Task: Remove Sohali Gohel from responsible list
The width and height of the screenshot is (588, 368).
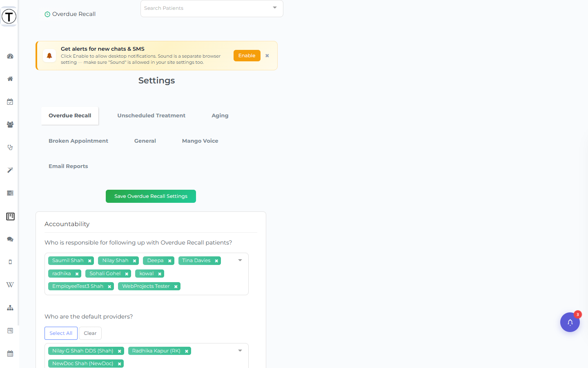Action: (127, 274)
